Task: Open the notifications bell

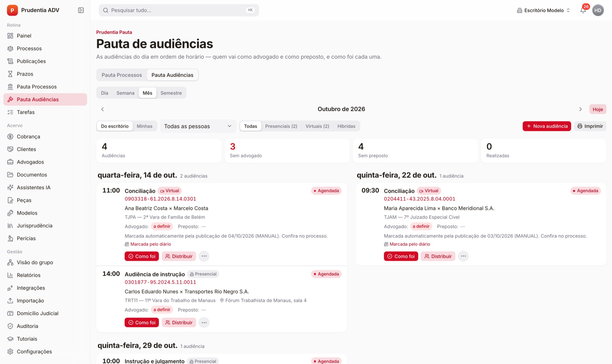Action: 583,10
